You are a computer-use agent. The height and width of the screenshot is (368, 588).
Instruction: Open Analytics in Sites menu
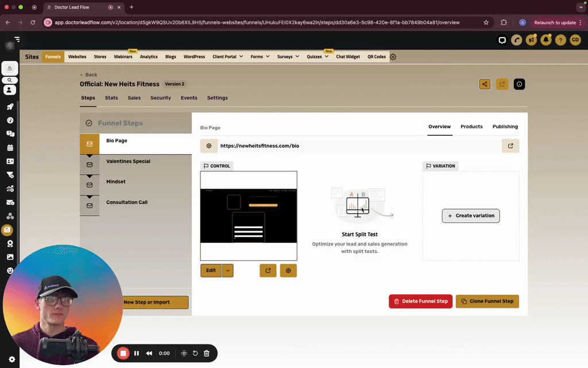149,57
